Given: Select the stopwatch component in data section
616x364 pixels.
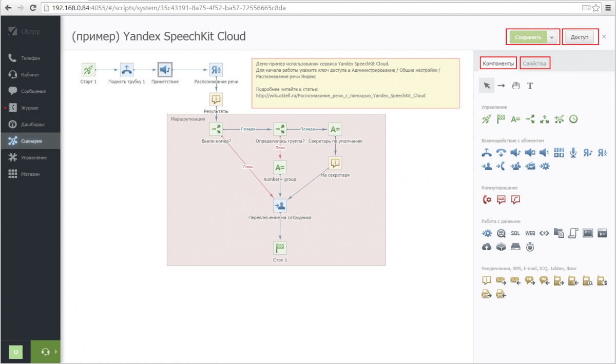Looking at the screenshot, I should pos(530,247).
